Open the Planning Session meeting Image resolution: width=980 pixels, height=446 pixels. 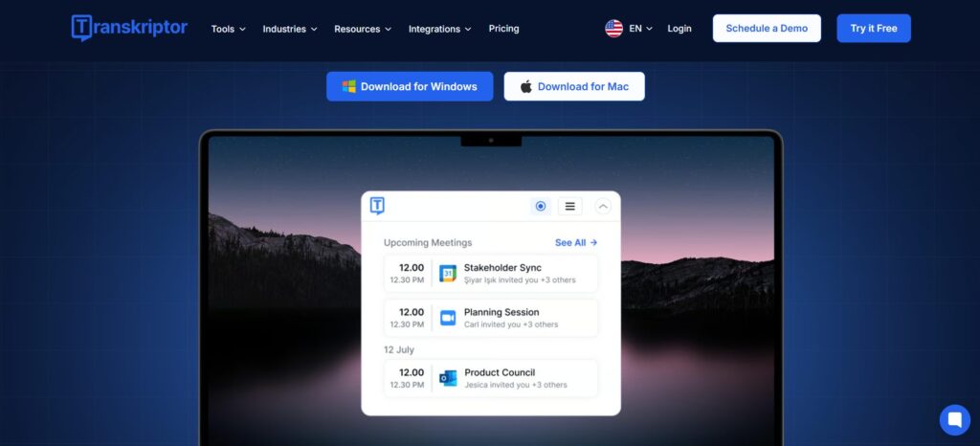(491, 318)
